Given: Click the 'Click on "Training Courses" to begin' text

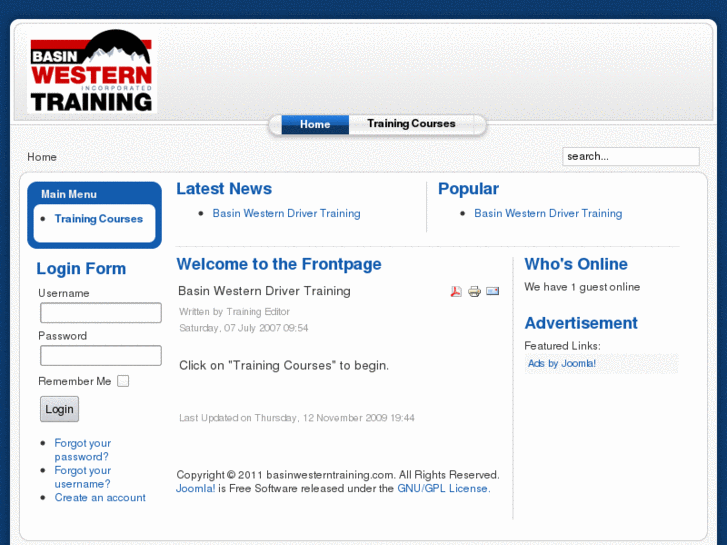Looking at the screenshot, I should pyautogui.click(x=284, y=365).
